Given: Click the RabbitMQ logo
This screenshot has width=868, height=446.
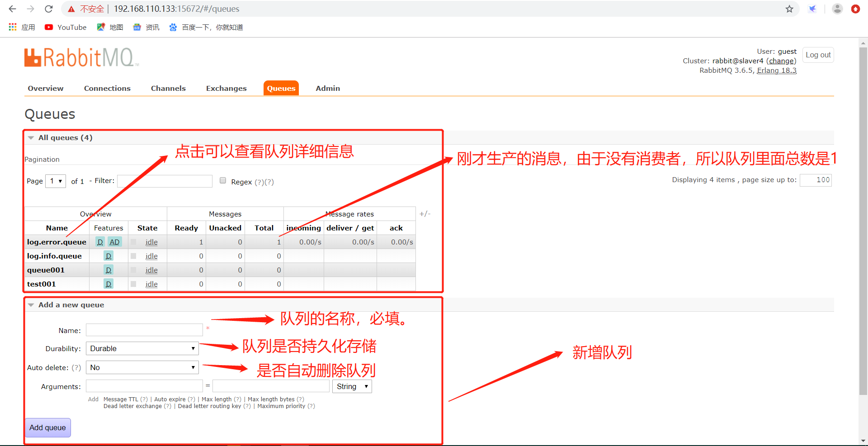Looking at the screenshot, I should (x=81, y=58).
